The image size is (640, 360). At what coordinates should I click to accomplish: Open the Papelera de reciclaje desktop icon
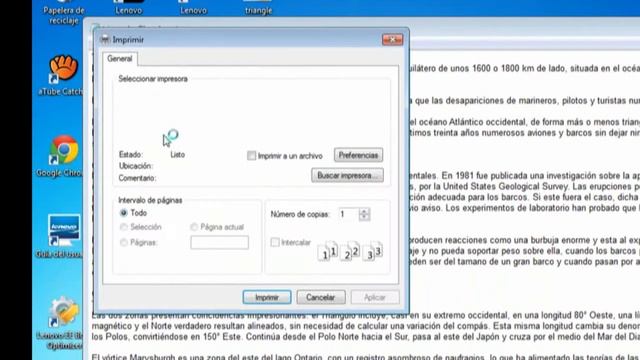pos(63,12)
